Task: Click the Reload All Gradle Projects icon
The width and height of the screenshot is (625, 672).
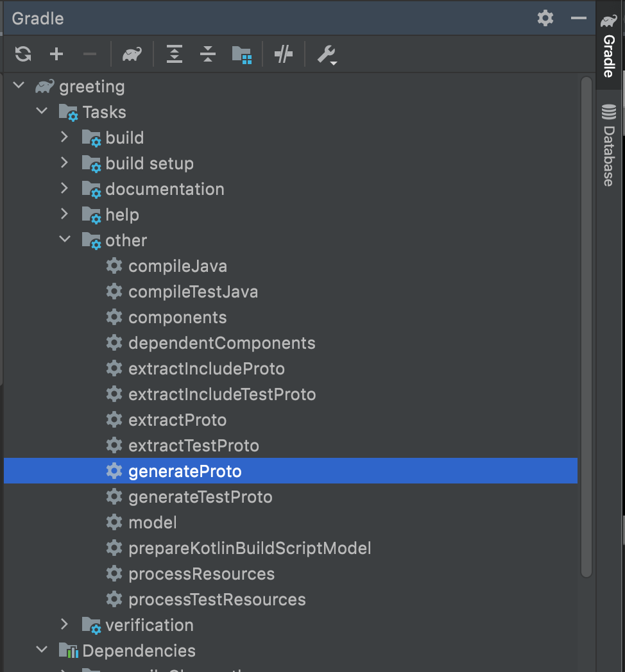Action: point(23,54)
